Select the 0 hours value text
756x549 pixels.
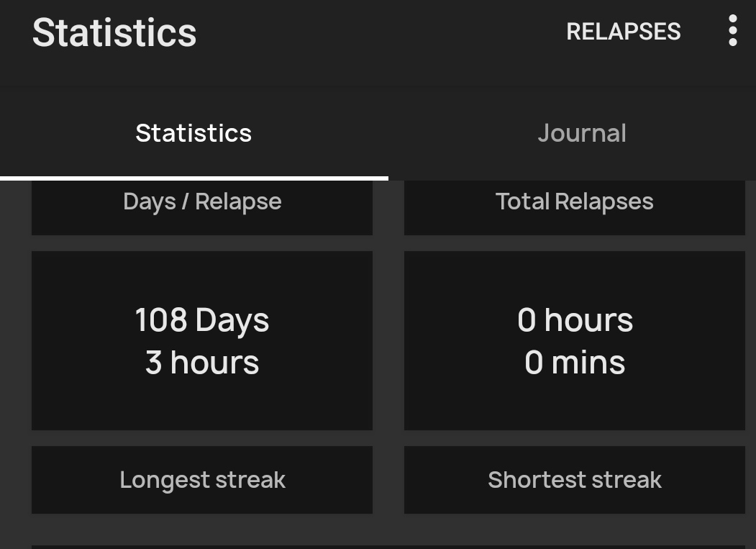click(575, 320)
